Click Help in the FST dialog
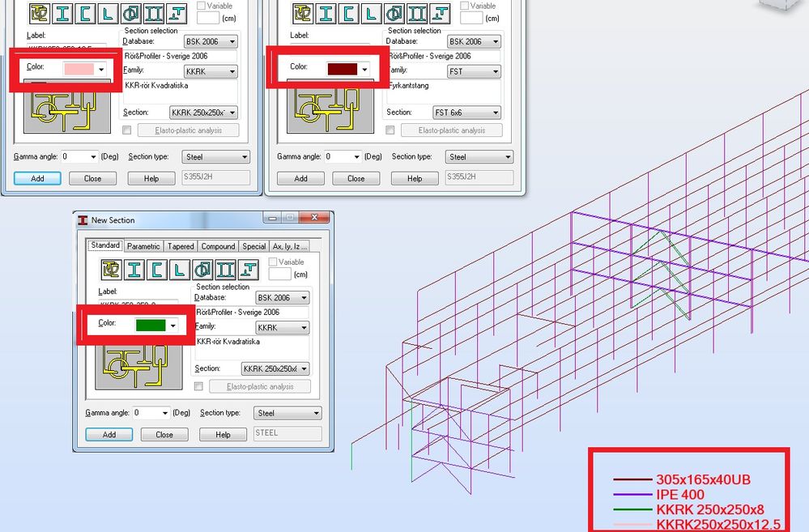The height and width of the screenshot is (532, 809). [415, 178]
